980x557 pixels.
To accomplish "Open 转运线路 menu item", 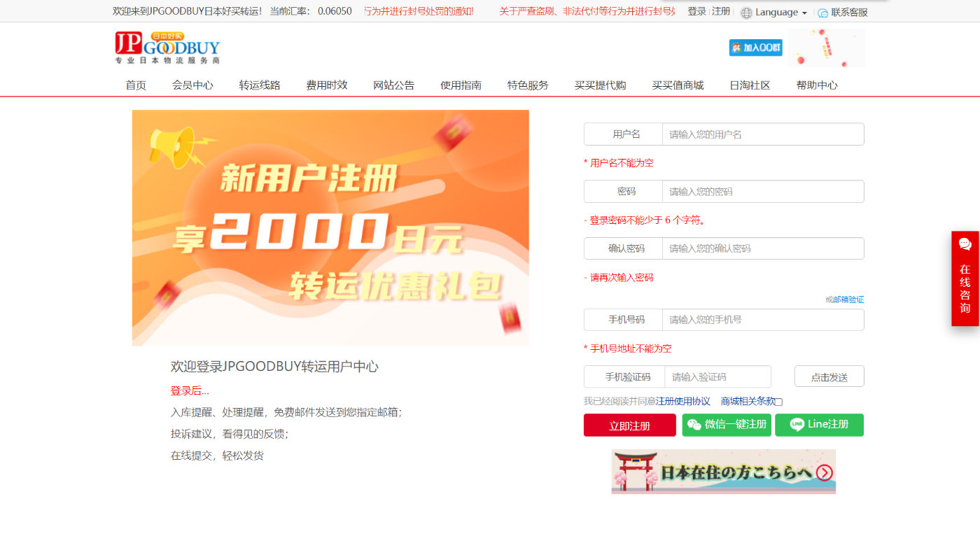I will pos(260,85).
